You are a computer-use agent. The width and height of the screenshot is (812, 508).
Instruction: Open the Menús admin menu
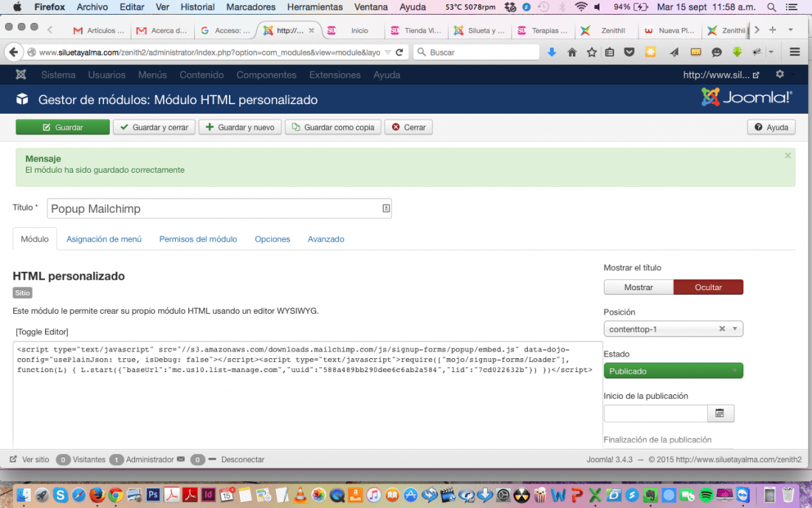coord(152,75)
